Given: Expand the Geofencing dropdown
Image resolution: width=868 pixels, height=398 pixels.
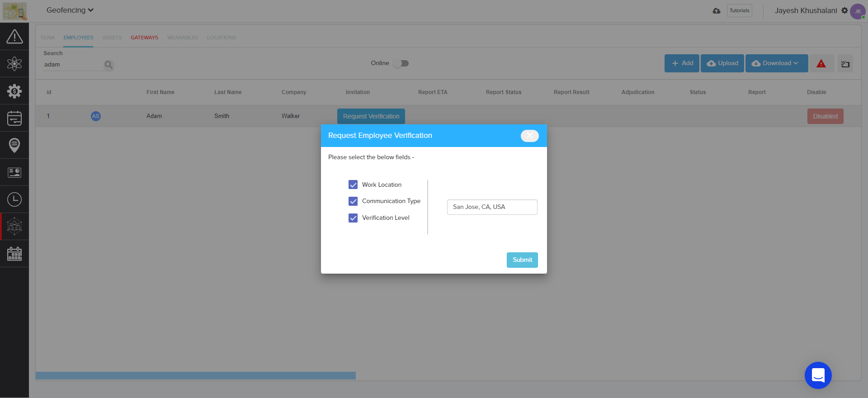Looking at the screenshot, I should 70,10.
